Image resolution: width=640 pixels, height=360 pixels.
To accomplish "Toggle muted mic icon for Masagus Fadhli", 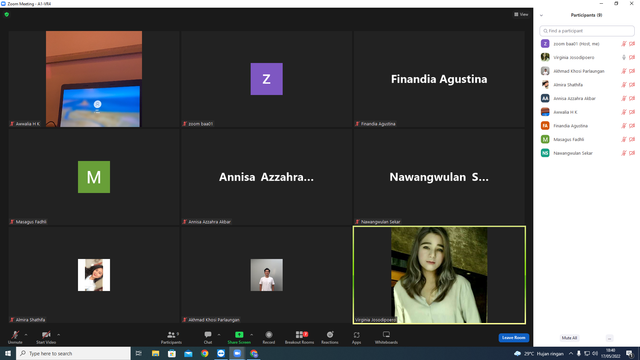I will click(624, 139).
